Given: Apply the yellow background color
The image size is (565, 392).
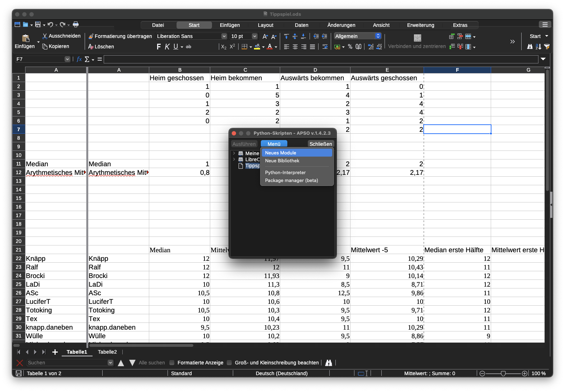Looking at the screenshot, I should pos(257,47).
